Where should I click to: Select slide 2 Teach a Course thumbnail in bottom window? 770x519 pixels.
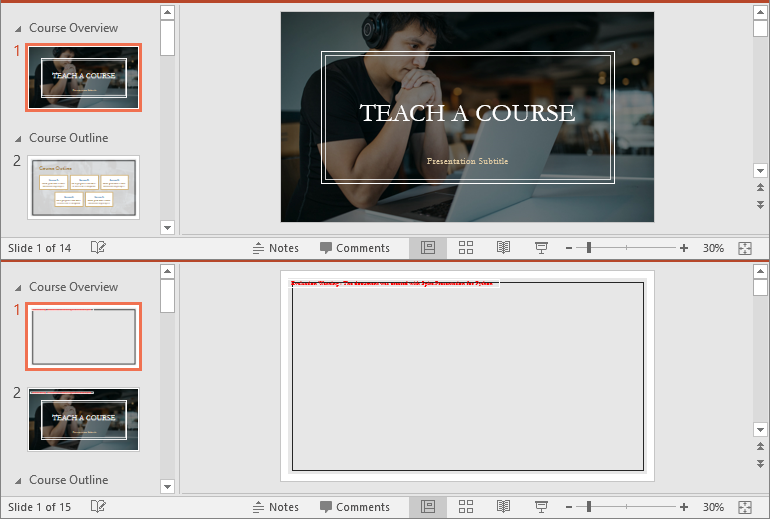83,419
